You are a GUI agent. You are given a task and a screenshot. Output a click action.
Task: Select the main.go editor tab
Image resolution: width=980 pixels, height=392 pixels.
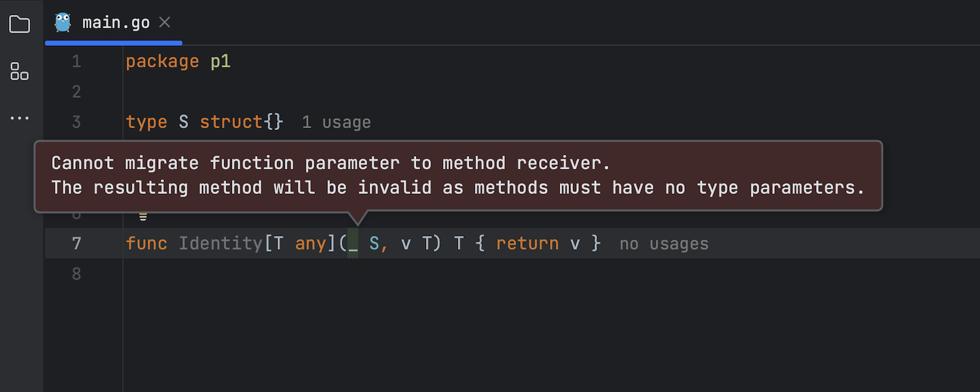tap(114, 22)
